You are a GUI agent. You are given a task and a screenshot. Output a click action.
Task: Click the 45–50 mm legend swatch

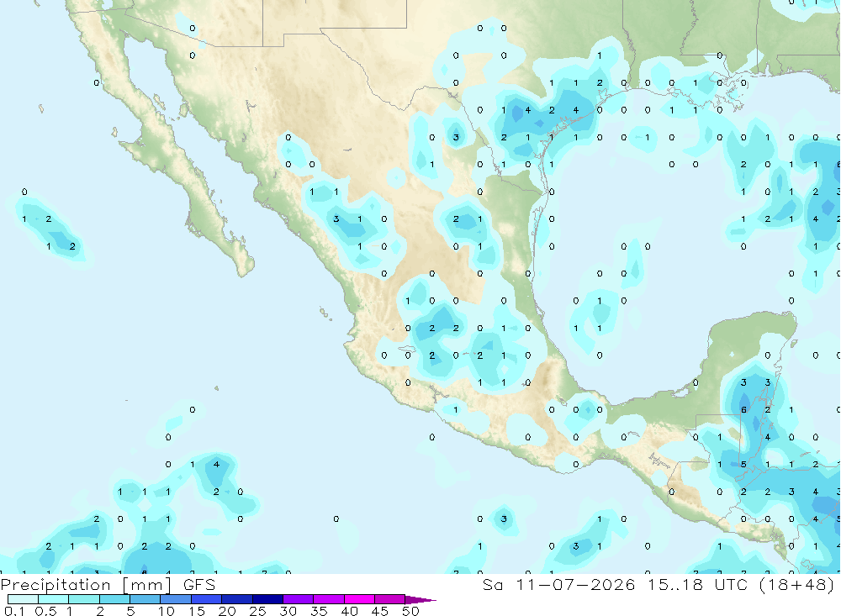(x=389, y=599)
